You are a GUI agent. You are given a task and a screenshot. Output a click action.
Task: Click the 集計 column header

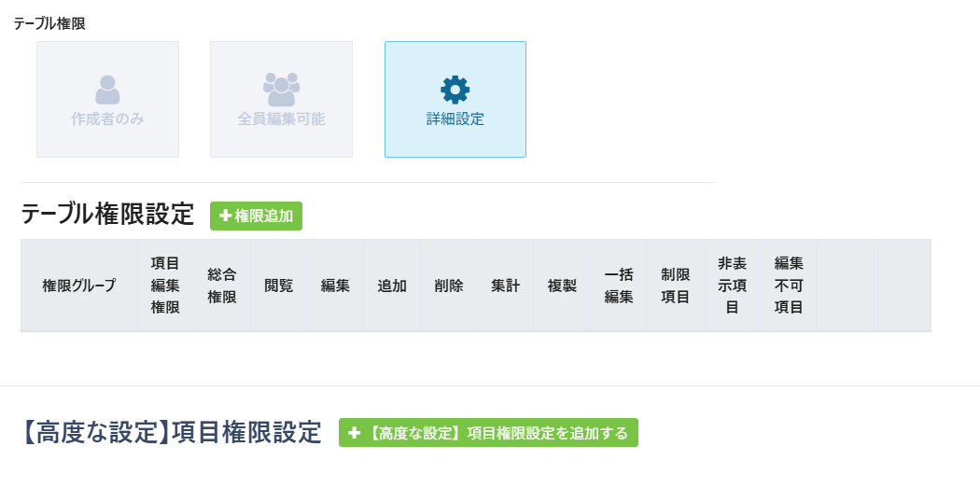click(506, 286)
